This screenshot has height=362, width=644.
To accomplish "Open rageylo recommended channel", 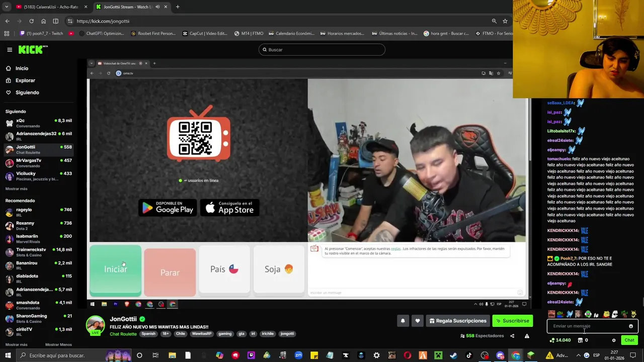I will [x=39, y=212].
